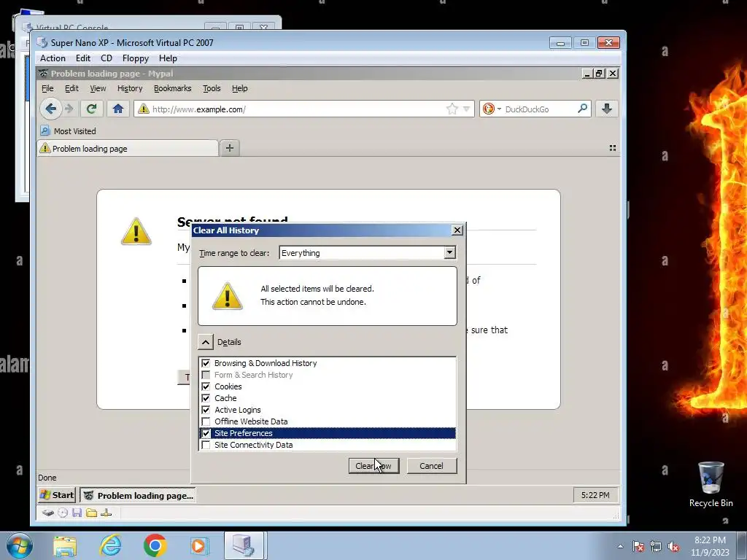Open the Virtual PC Floppy menu
Viewport: 747px width, 560px height.
point(135,58)
